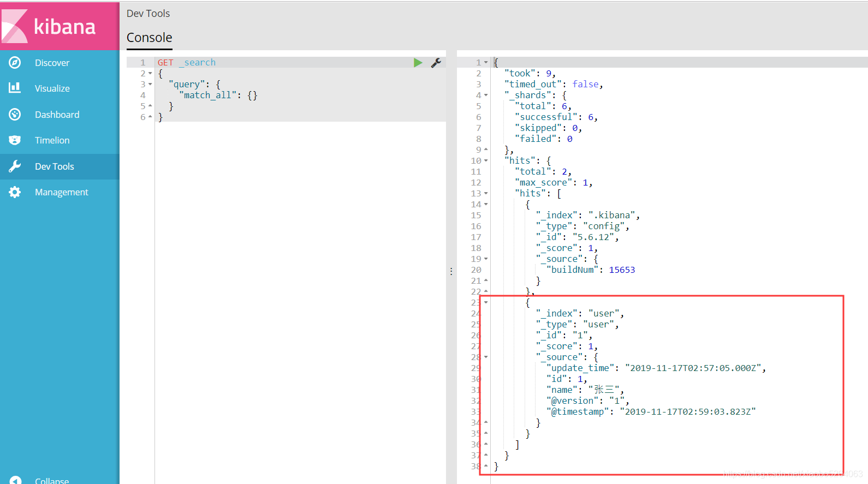Click "@timestamp" value line
868x484 pixels.
pos(651,411)
